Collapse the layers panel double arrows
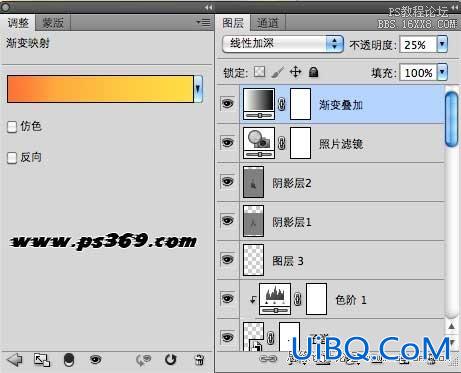Viewport: 461px width, 373px height. point(455,7)
